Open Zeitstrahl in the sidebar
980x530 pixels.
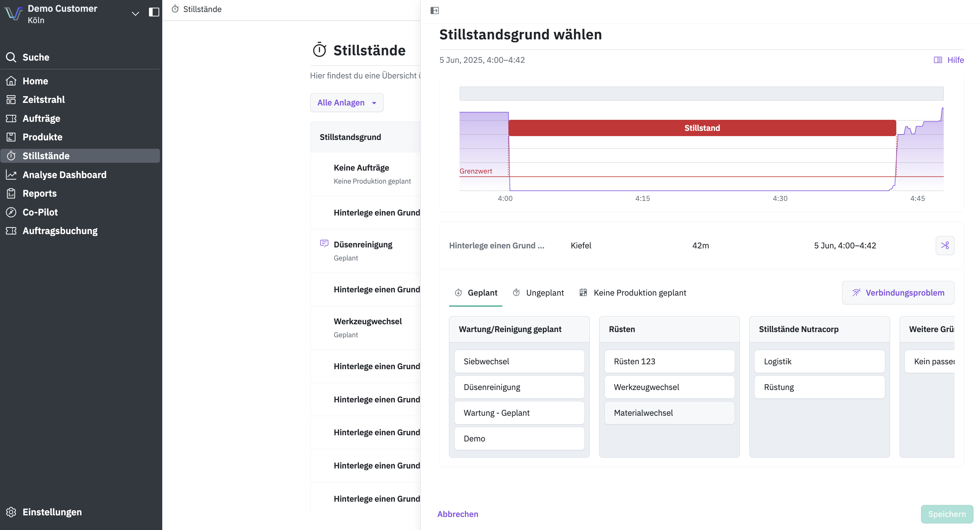coord(43,100)
